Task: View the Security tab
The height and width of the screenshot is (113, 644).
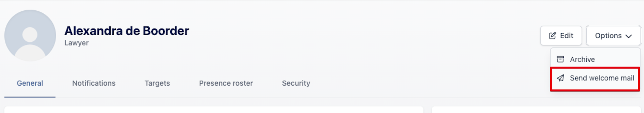Action: point(296,83)
